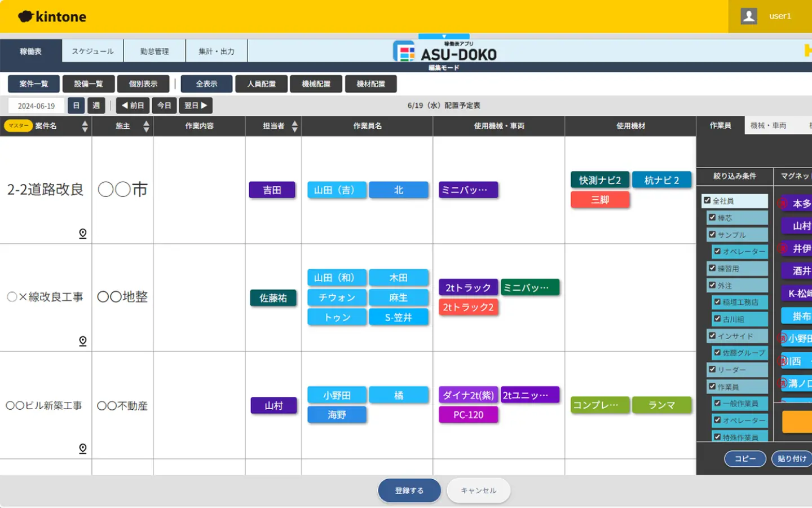Image resolution: width=812 pixels, height=508 pixels.
Task: Advance to next day with 翌日▶
Action: 196,106
